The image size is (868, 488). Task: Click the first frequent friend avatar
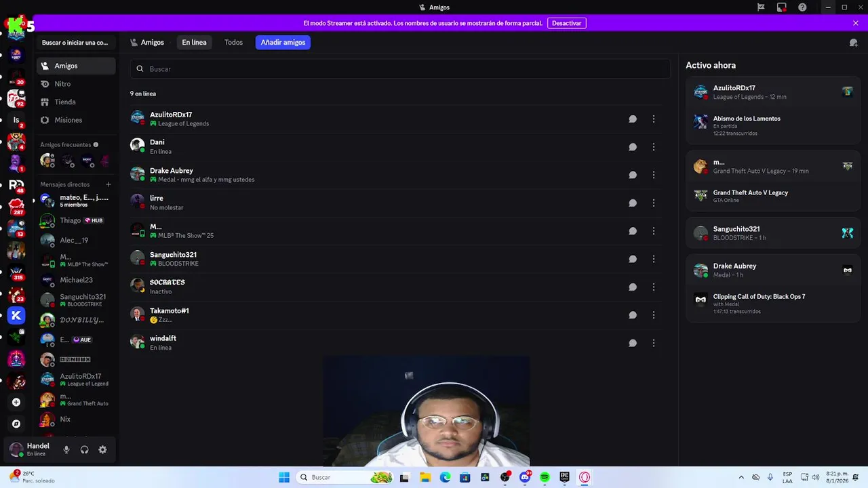pos(47,161)
